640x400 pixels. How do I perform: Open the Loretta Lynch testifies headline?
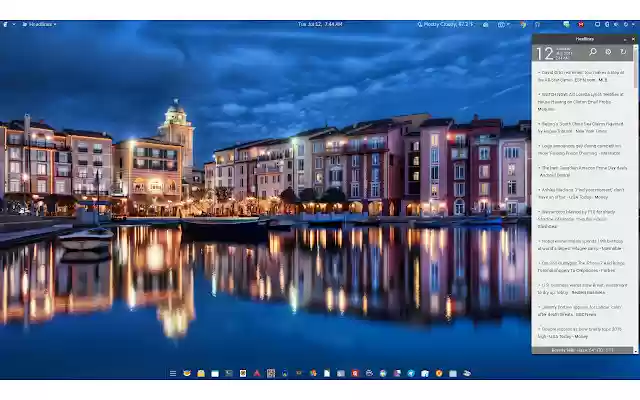[x=581, y=102]
